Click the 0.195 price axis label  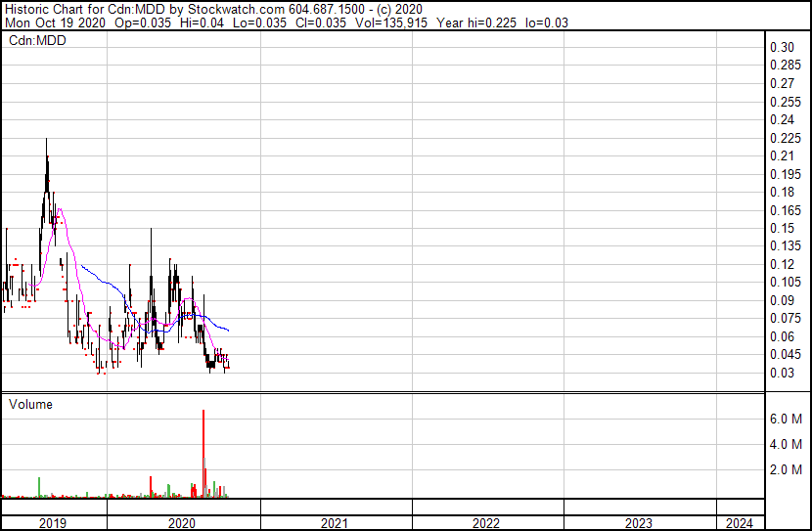[786, 174]
